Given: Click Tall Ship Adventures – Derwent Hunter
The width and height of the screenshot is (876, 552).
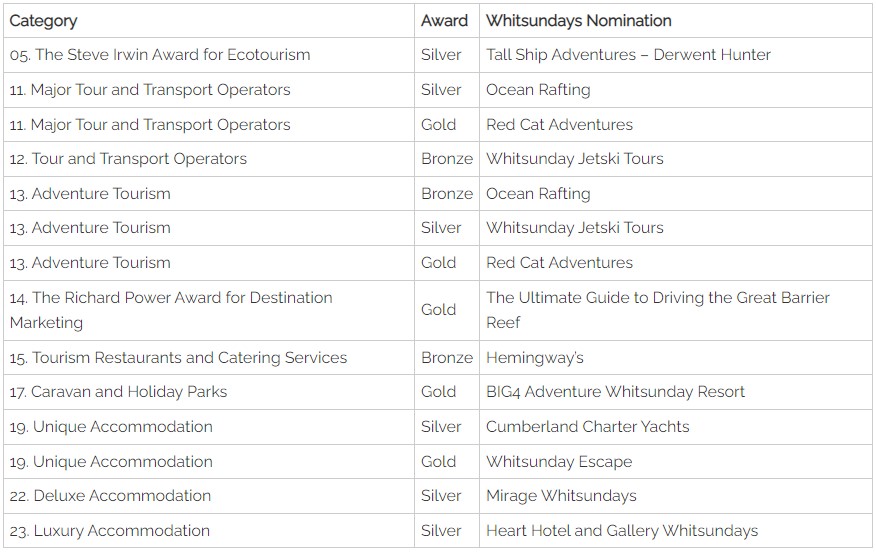Looking at the screenshot, I should [628, 55].
